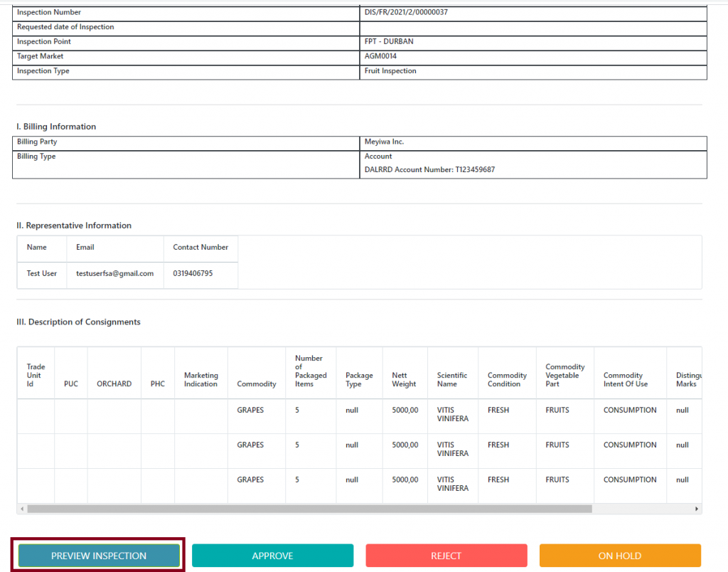This screenshot has height=572, width=728.
Task: Click the testuserfsa@gmail.com email address
Action: (x=115, y=273)
